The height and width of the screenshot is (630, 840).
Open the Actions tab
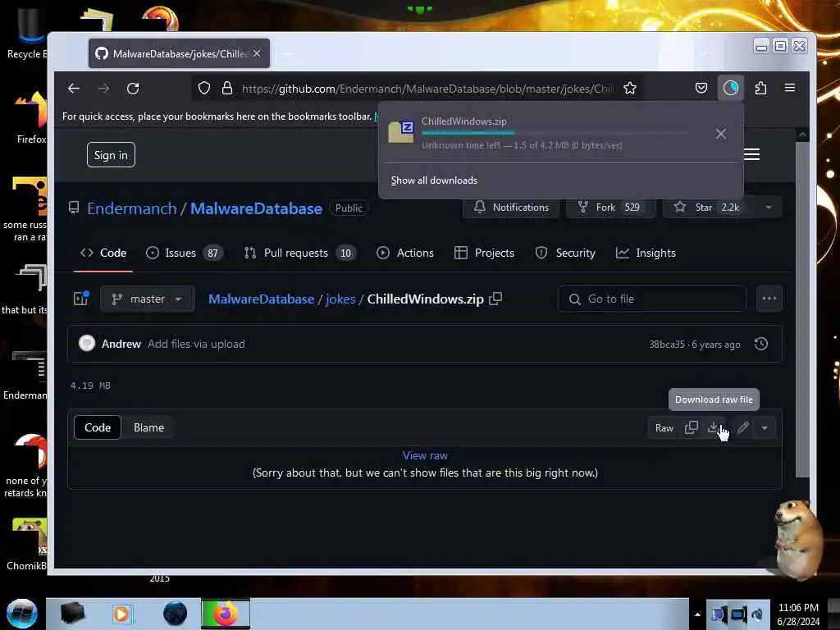[x=405, y=253]
